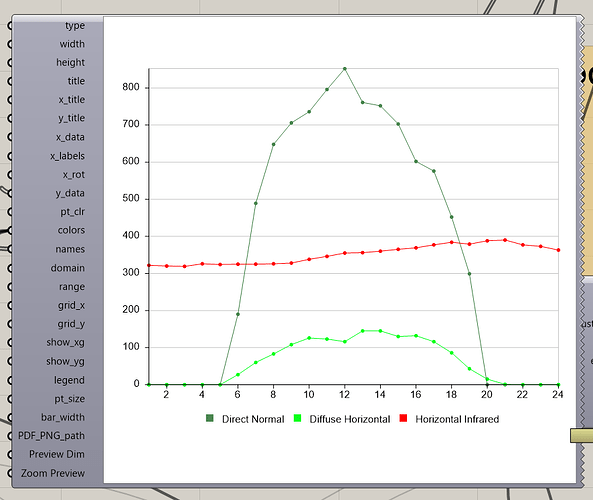The height and width of the screenshot is (500, 593).
Task: Click the Diffuse Horizontal data point at hour 13
Action: coord(363,331)
